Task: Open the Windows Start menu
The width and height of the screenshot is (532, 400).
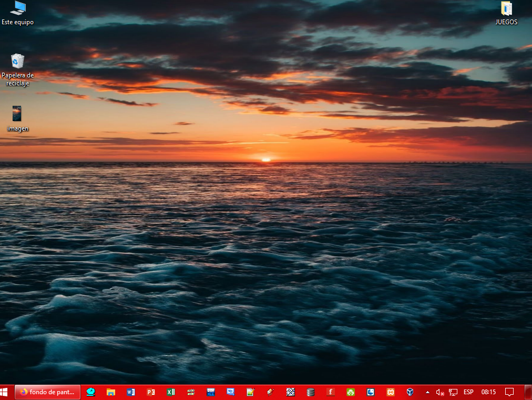Action: pyautogui.click(x=6, y=392)
